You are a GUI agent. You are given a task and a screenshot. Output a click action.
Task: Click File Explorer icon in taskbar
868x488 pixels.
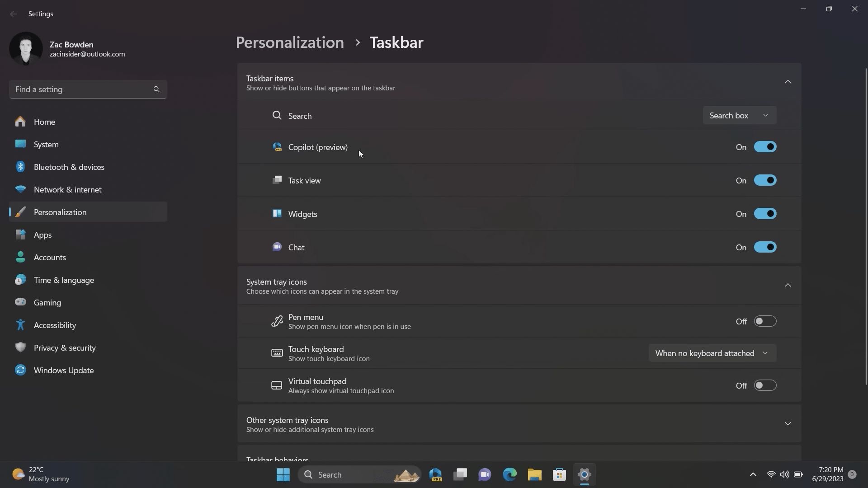coord(535,474)
